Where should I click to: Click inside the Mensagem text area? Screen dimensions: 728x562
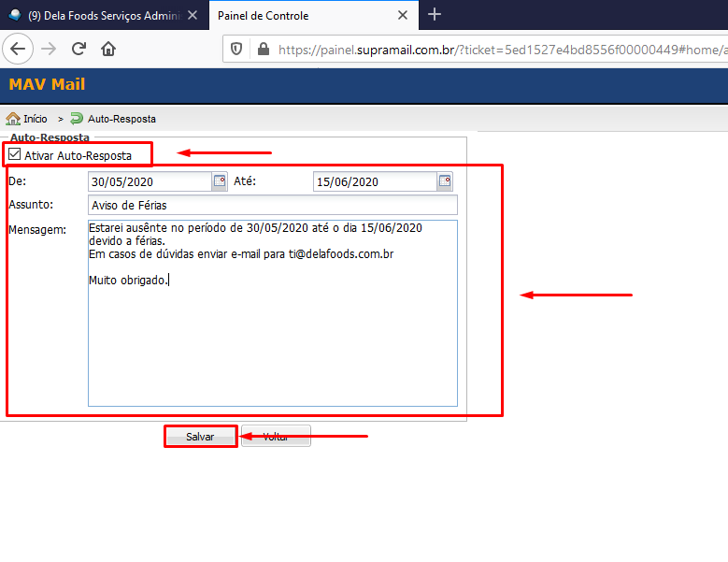[272, 337]
